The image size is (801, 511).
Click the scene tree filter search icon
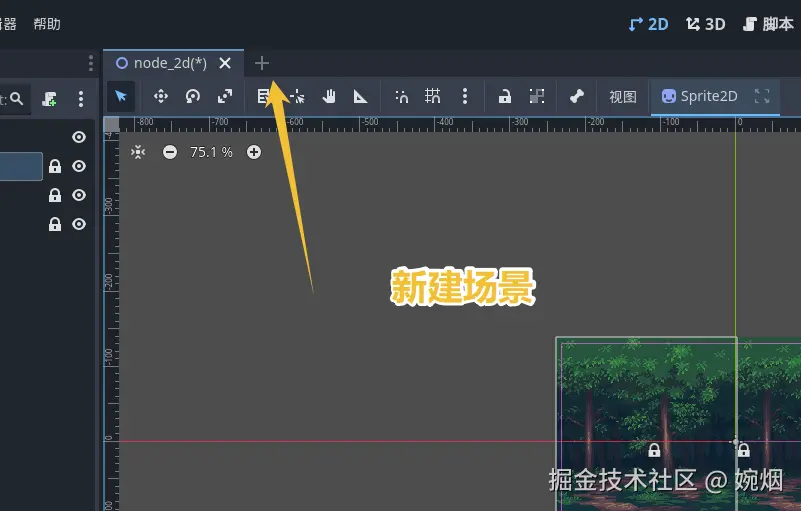coord(17,98)
